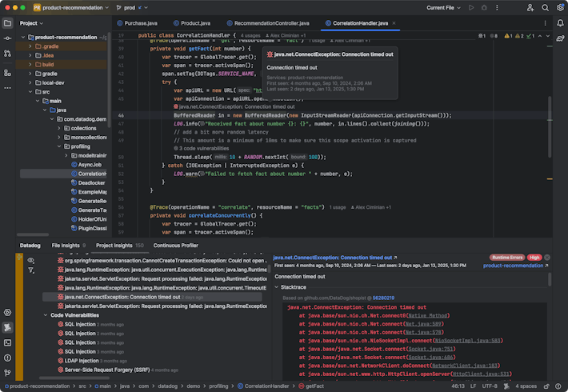Open the Problems tool window icon
Image resolution: width=568 pixels, height=392 pixels.
click(7, 358)
